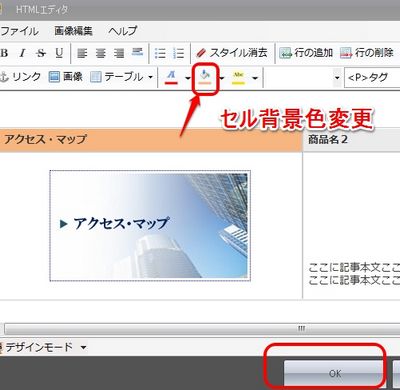Screen dimensions: 400x390
Task: Open the ヘルプ menu
Action: tap(122, 31)
